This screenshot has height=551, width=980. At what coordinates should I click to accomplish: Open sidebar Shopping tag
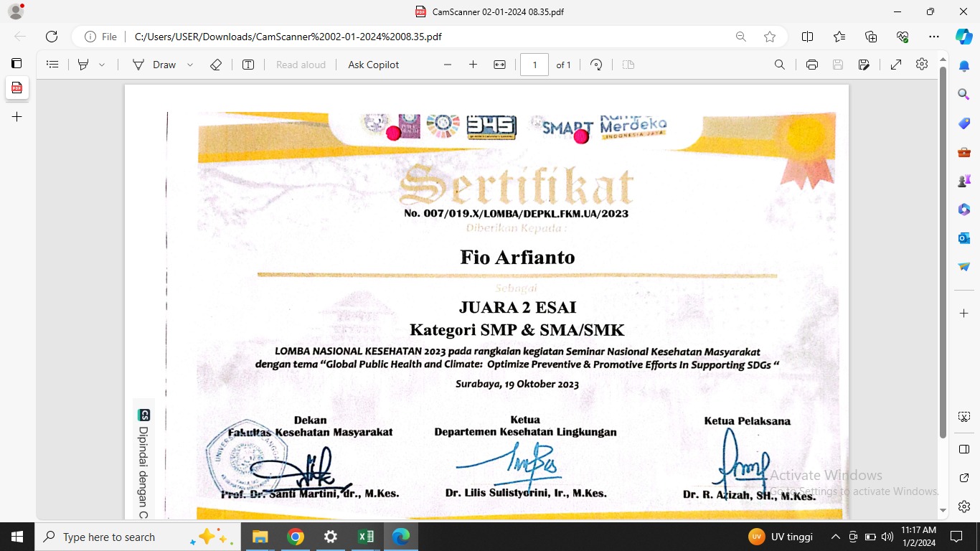click(964, 123)
